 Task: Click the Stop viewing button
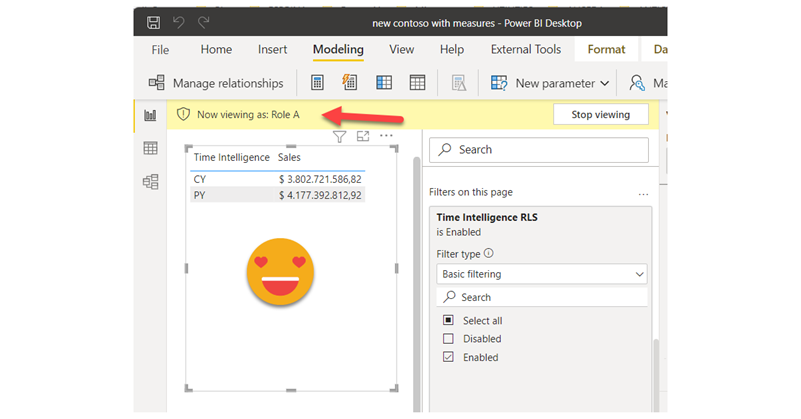coord(600,115)
